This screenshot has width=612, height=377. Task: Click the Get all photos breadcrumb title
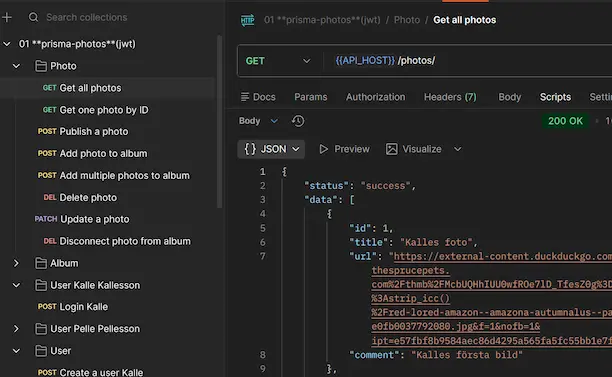point(464,20)
